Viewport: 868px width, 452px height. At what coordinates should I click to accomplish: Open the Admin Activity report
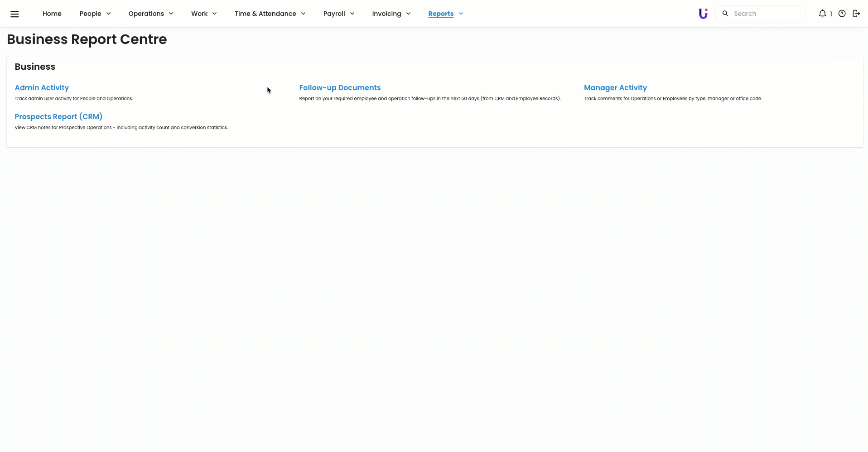tap(42, 88)
